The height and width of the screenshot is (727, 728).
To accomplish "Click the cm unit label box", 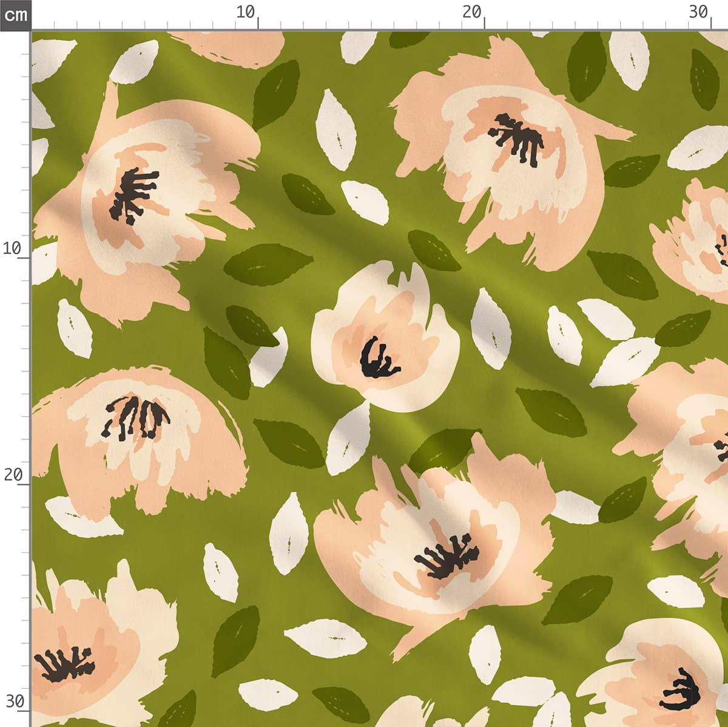I will pyautogui.click(x=15, y=15).
